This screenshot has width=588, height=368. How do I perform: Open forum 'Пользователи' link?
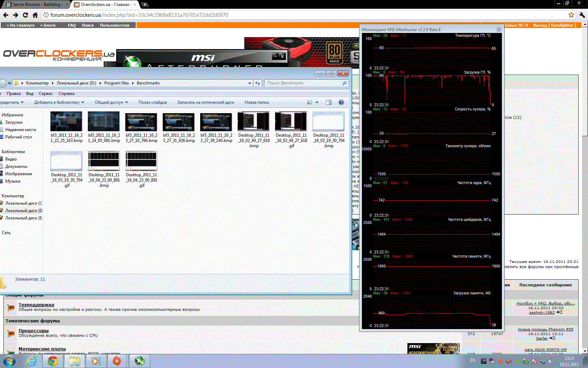point(114,25)
